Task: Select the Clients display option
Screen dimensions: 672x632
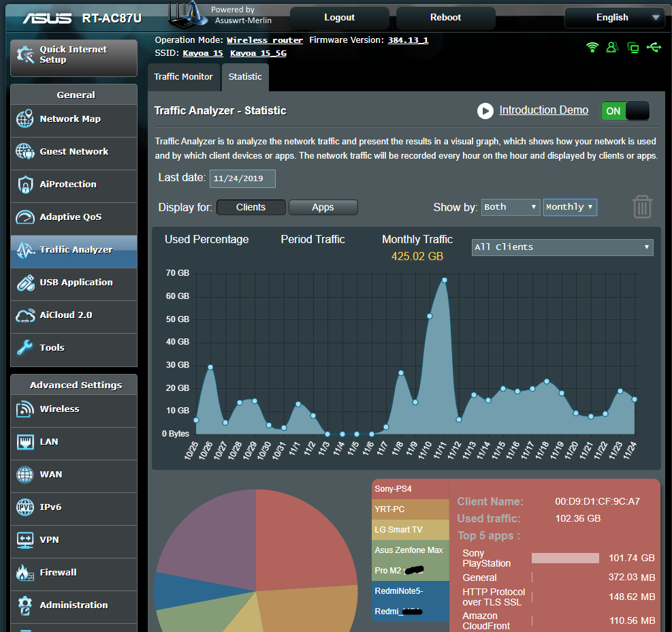Action: 251,207
